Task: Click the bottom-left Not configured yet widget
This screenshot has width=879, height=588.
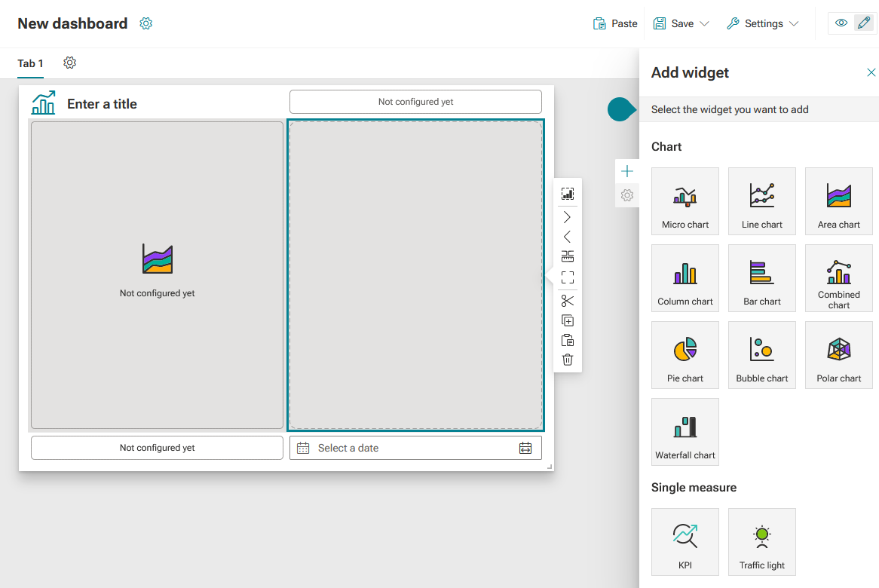Action: [157, 448]
